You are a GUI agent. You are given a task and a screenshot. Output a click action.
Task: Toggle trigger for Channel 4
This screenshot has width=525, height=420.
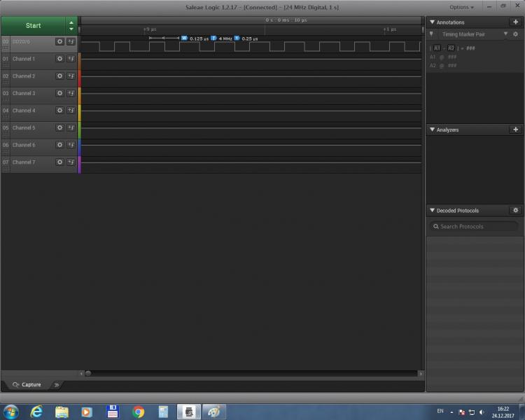click(71, 111)
